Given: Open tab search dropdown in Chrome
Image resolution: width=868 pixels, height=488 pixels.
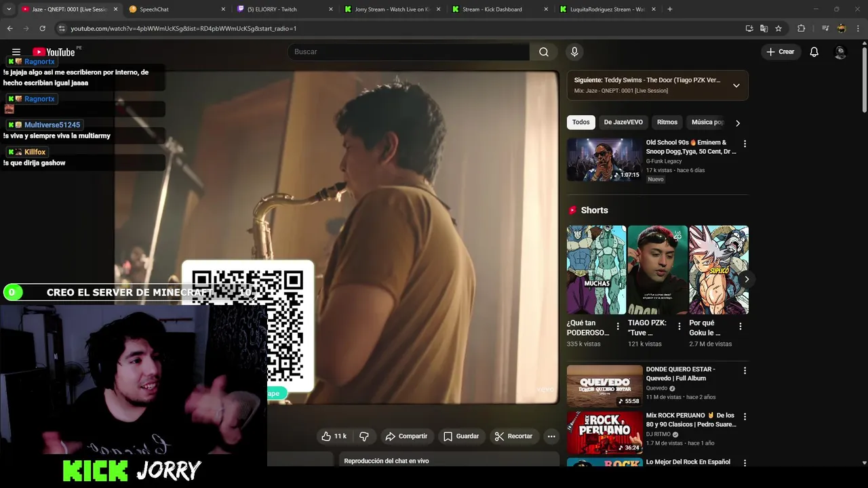Looking at the screenshot, I should [x=9, y=9].
